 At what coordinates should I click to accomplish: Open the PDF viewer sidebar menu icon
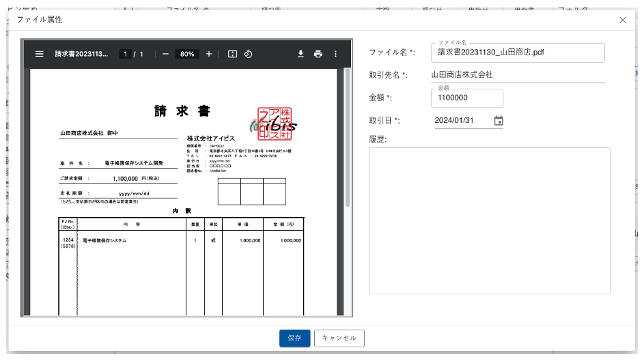[40, 54]
